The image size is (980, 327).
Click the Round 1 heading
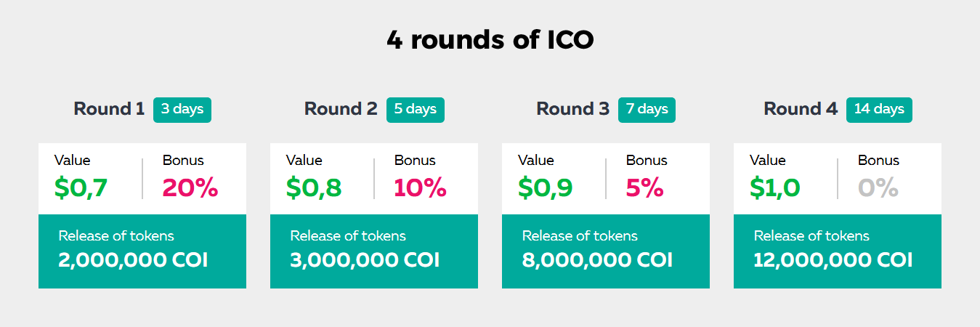[x=109, y=109]
